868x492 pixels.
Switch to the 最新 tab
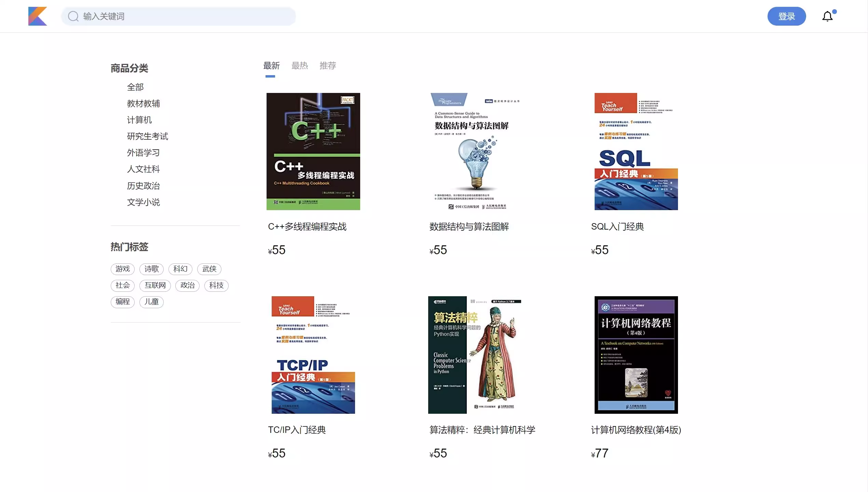click(271, 65)
